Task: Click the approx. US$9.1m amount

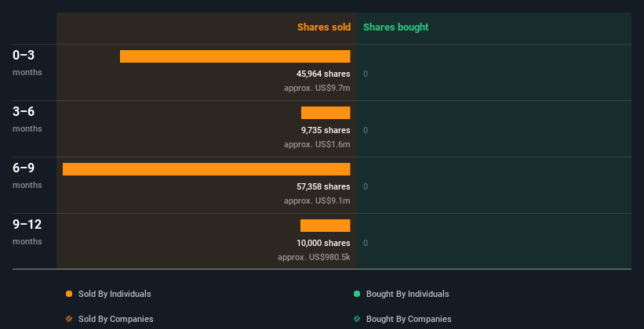Action: click(x=317, y=201)
